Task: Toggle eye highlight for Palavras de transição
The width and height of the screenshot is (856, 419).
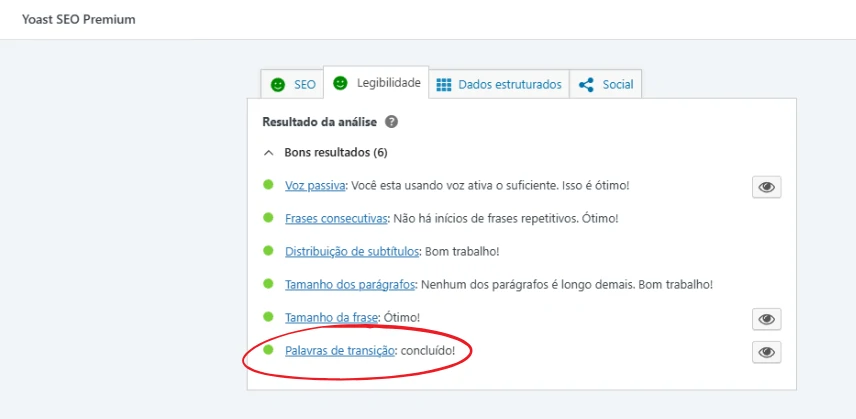Action: (766, 352)
